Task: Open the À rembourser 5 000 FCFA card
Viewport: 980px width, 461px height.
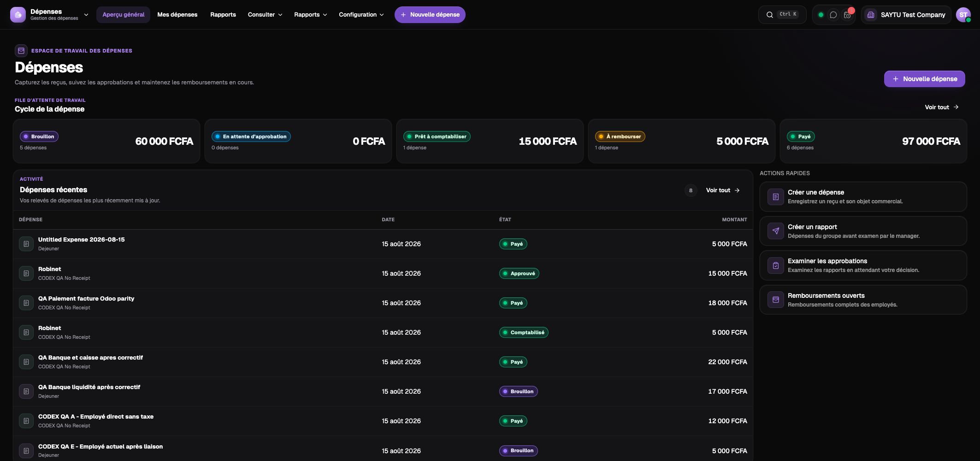Action: (x=682, y=141)
